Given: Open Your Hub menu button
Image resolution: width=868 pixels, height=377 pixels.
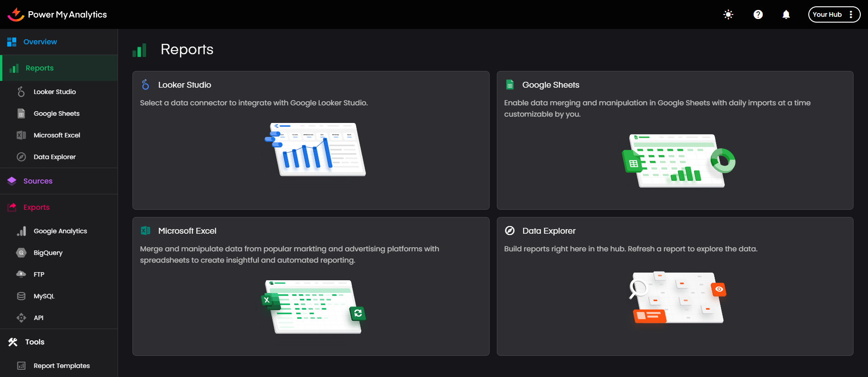Looking at the screenshot, I should pos(834,14).
